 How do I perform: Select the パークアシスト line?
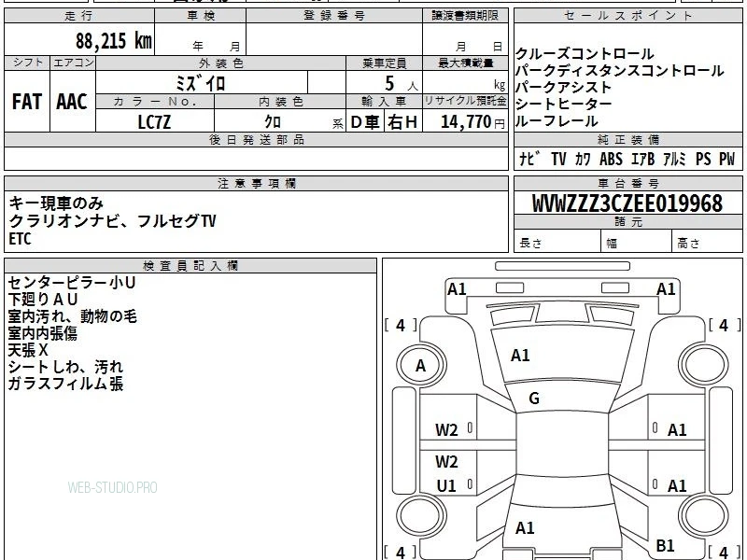tap(563, 87)
